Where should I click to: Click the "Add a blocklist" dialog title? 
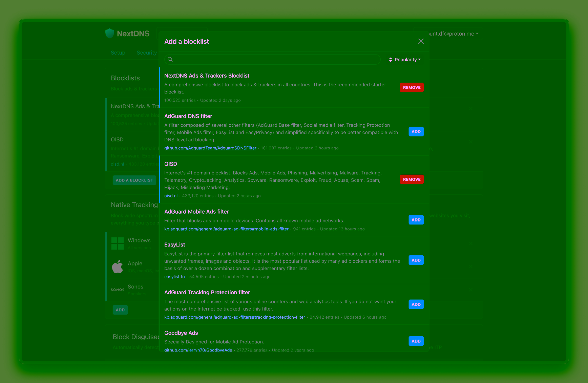187,42
